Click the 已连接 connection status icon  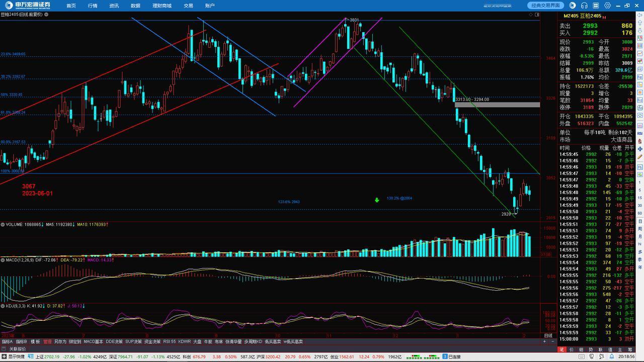[445, 357]
